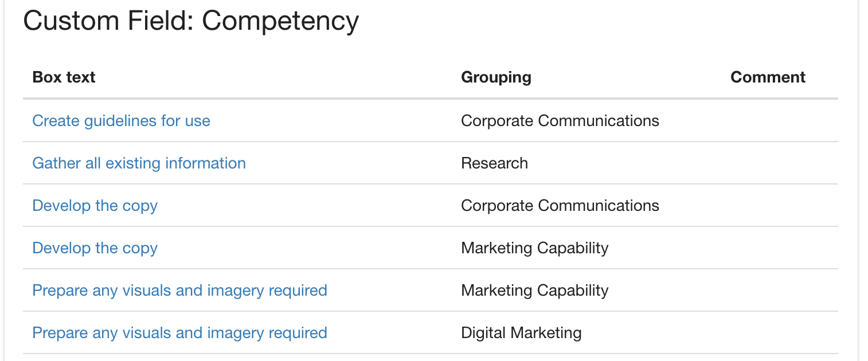The width and height of the screenshot is (868, 361).
Task: Click Comment cell in Corporate Communications "Develop the copy" row
Action: coord(780,206)
